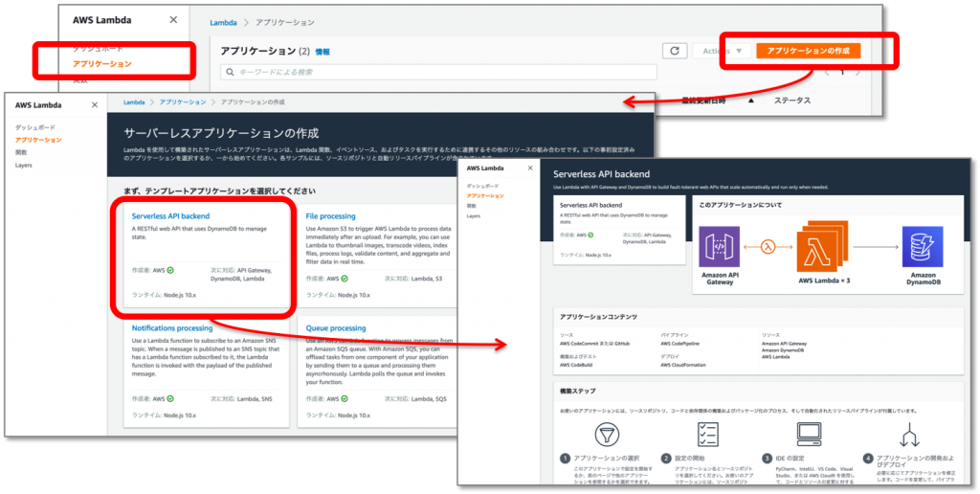Click the checklist icon above 設定の開始
Viewport: 980px width, 494px height.
[x=709, y=434]
